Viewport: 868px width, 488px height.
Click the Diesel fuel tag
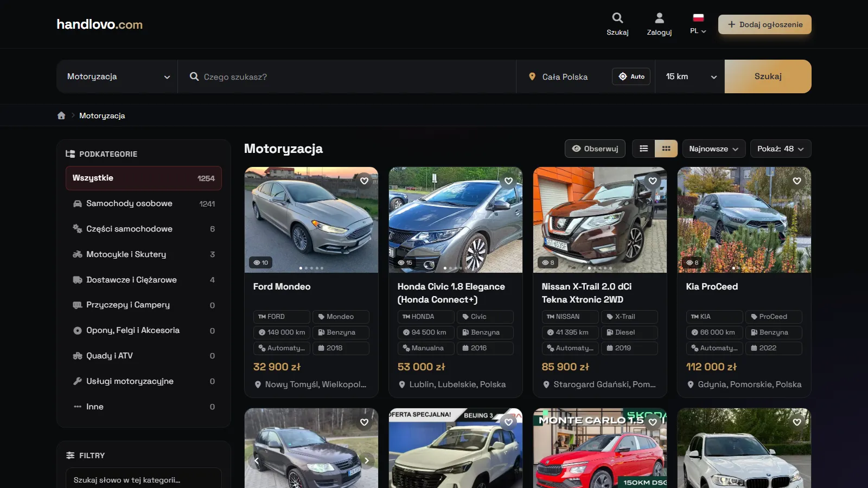[629, 332]
